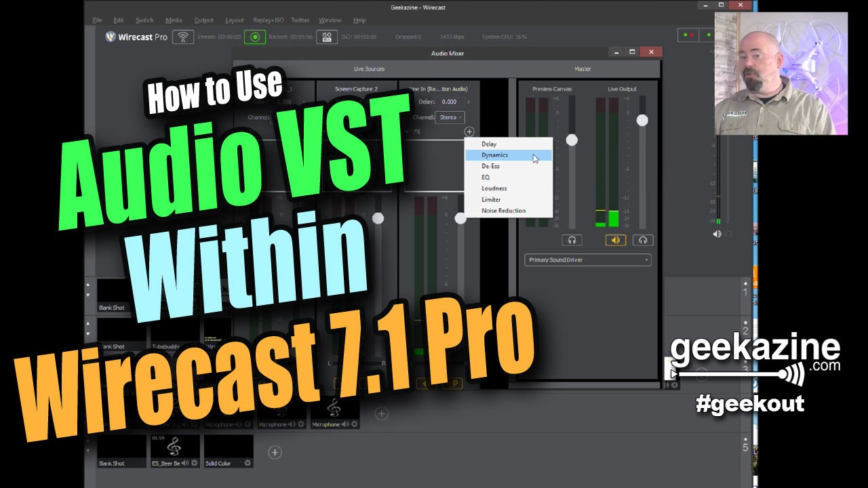Open the Primary Sound Driver dropdown

pos(588,260)
